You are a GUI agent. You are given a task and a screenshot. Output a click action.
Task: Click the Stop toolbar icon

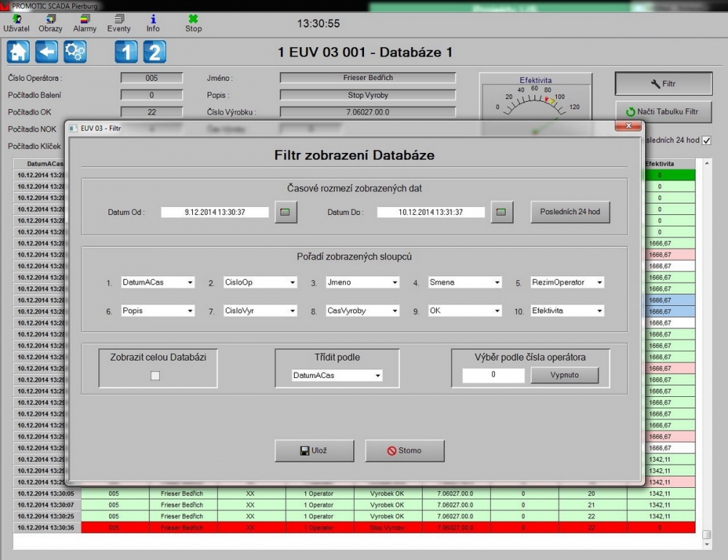193,23
